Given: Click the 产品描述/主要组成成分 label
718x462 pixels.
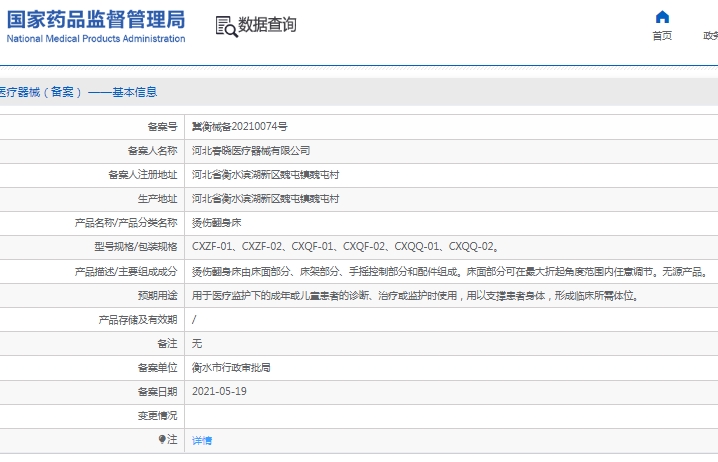Looking at the screenshot, I should 126,272.
